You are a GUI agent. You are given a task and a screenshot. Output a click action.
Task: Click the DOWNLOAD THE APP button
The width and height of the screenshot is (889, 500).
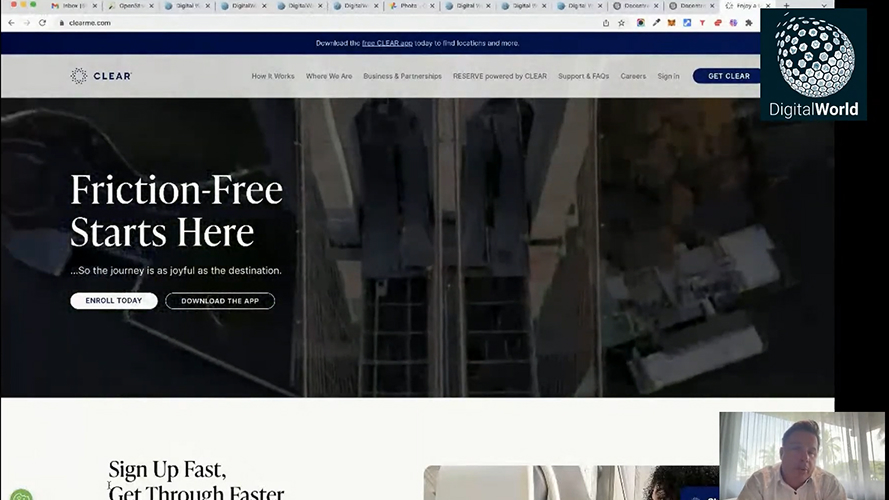pyautogui.click(x=220, y=301)
